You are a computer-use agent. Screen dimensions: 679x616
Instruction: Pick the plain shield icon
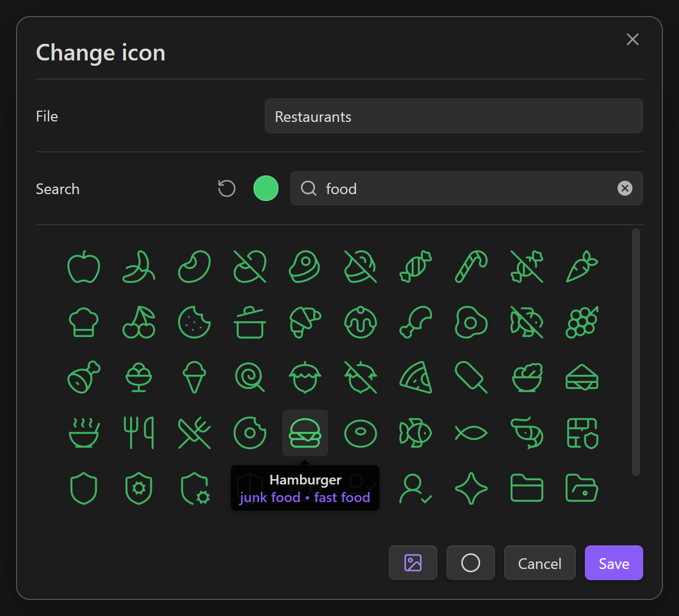84,489
